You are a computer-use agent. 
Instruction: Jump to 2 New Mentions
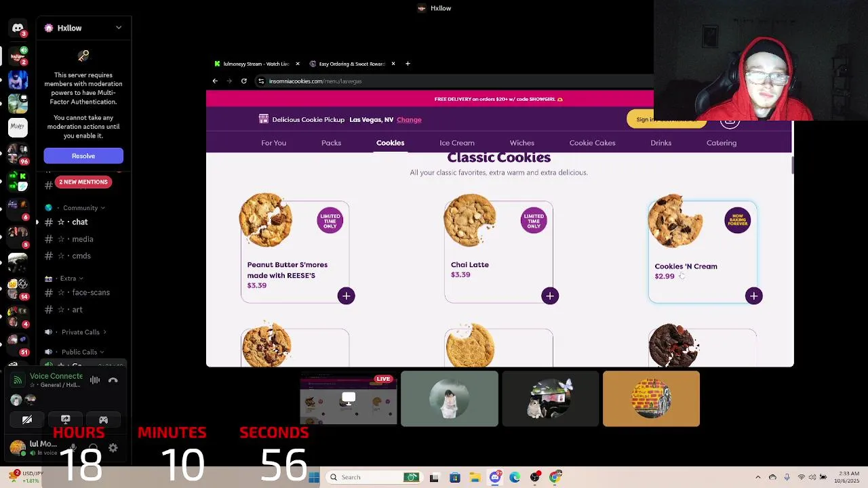83,182
